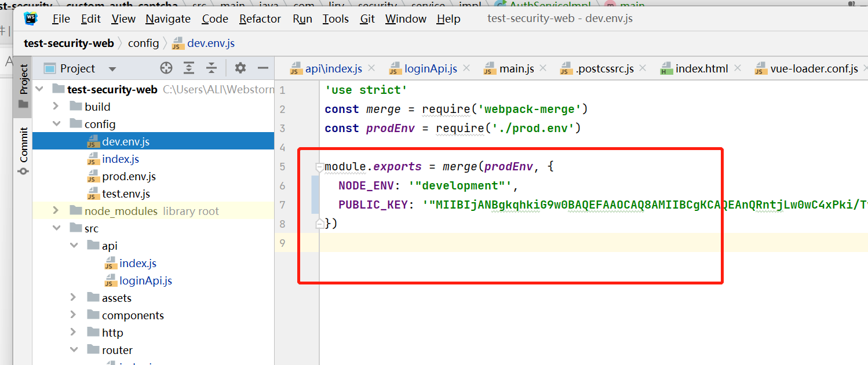Open the Edit menu
Viewport: 868px width, 365px height.
coord(90,19)
